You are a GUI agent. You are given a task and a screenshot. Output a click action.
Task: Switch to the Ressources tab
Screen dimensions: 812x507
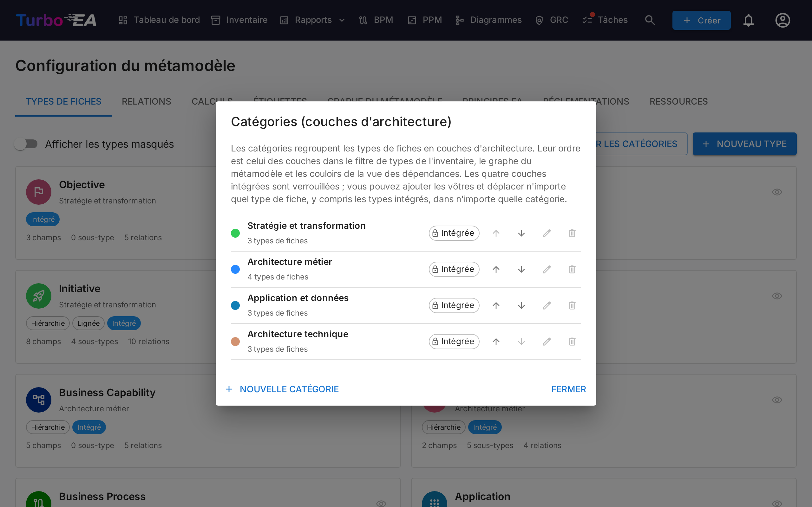(678, 101)
